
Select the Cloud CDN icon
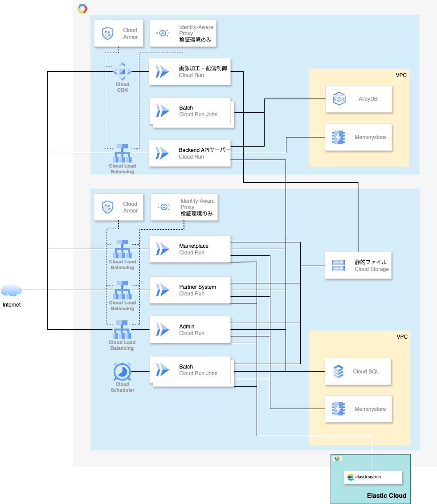(123, 72)
